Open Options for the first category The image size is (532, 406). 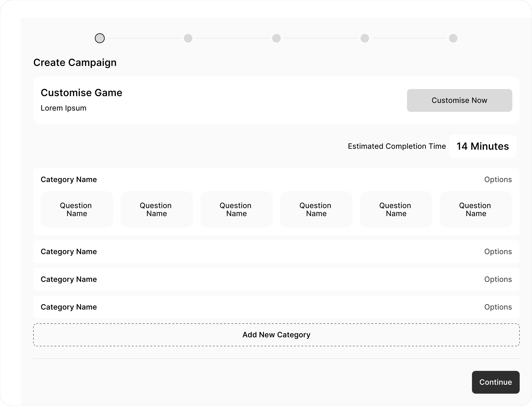498,179
